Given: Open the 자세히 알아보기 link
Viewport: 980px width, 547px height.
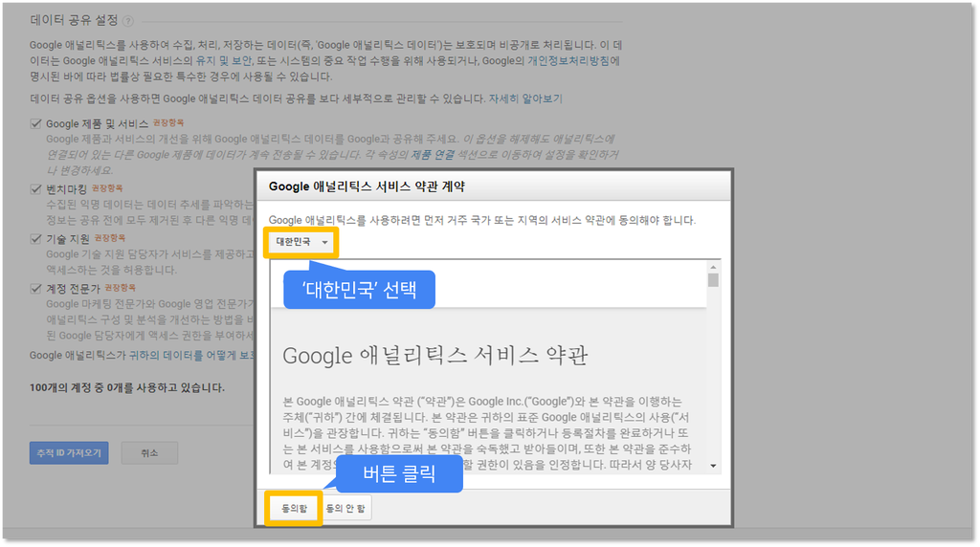Looking at the screenshot, I should pyautogui.click(x=525, y=98).
